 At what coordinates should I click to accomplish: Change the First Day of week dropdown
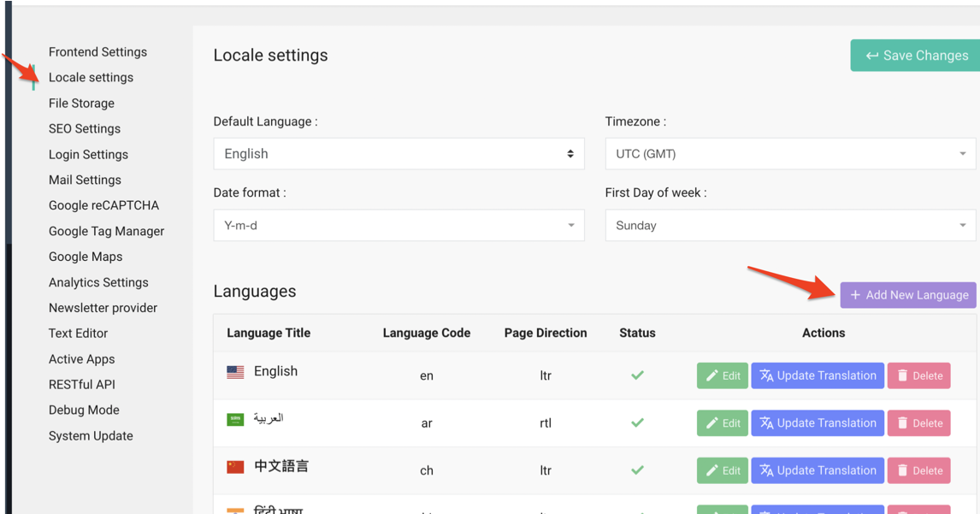pyautogui.click(x=790, y=226)
